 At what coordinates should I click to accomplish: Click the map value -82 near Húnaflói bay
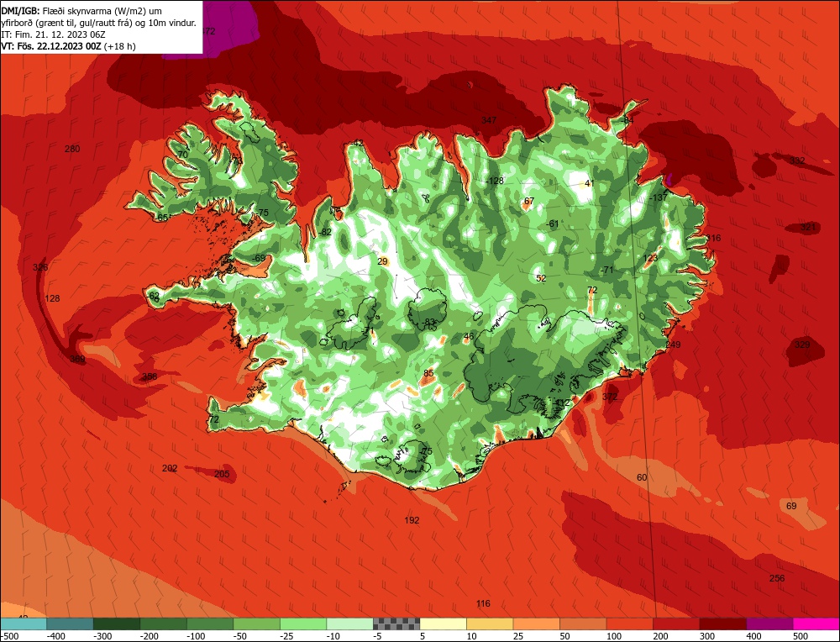(x=324, y=232)
